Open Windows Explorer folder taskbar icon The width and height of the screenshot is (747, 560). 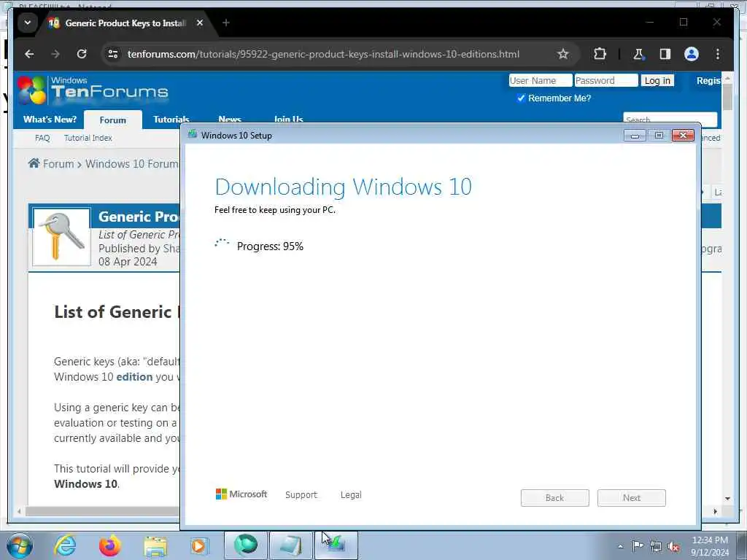[x=155, y=546]
